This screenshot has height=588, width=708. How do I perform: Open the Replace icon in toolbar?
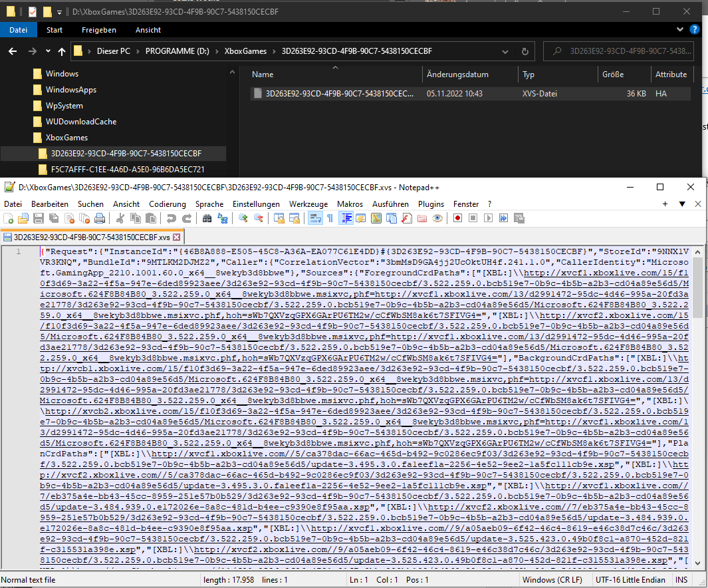tap(222, 219)
